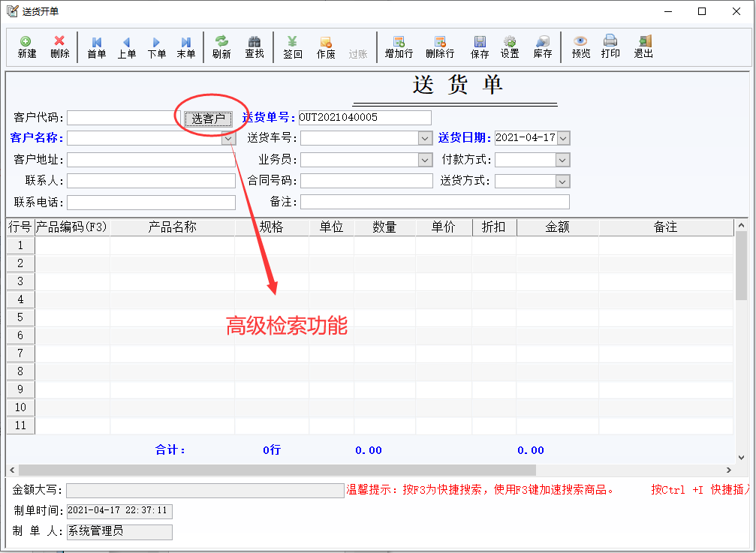This screenshot has height=553, width=756.
Task: Click the 产品编码(F3) column header
Action: click(72, 227)
